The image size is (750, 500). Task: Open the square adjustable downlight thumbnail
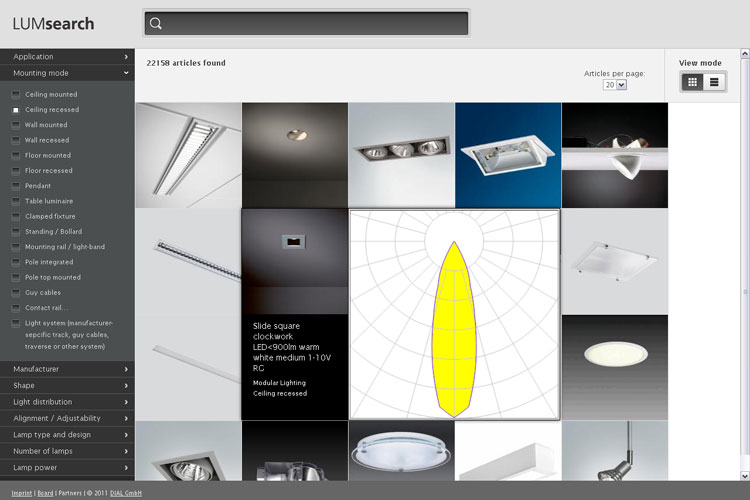click(x=188, y=451)
